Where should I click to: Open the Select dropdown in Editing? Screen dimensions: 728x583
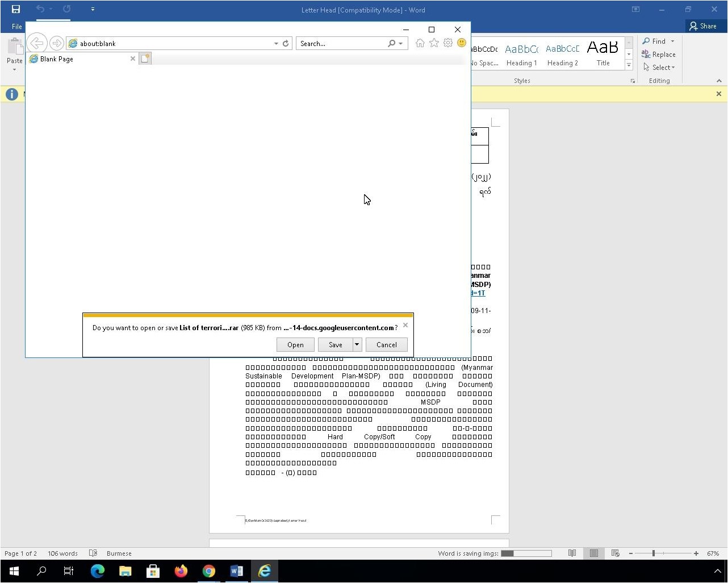(x=659, y=68)
